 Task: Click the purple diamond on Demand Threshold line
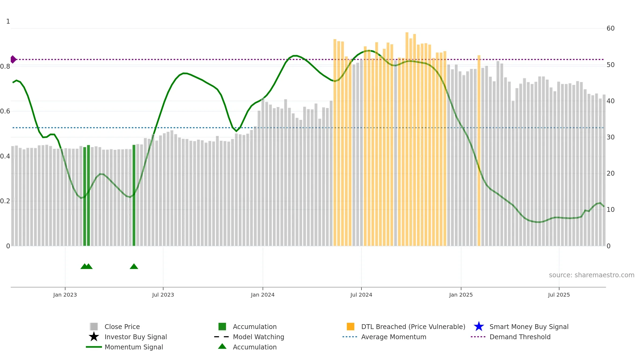coord(13,60)
